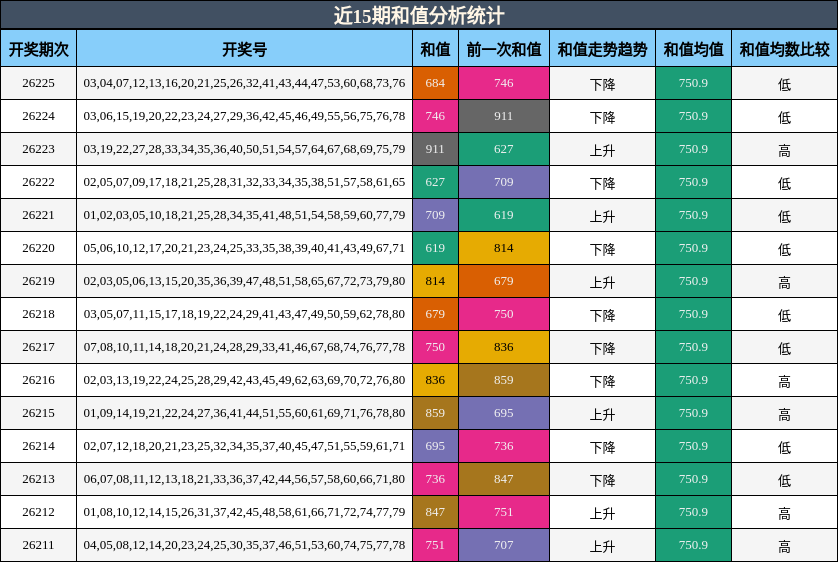Click draw numbers starting 07,08,10,11,14
The width and height of the screenshot is (838, 562).
244,347
